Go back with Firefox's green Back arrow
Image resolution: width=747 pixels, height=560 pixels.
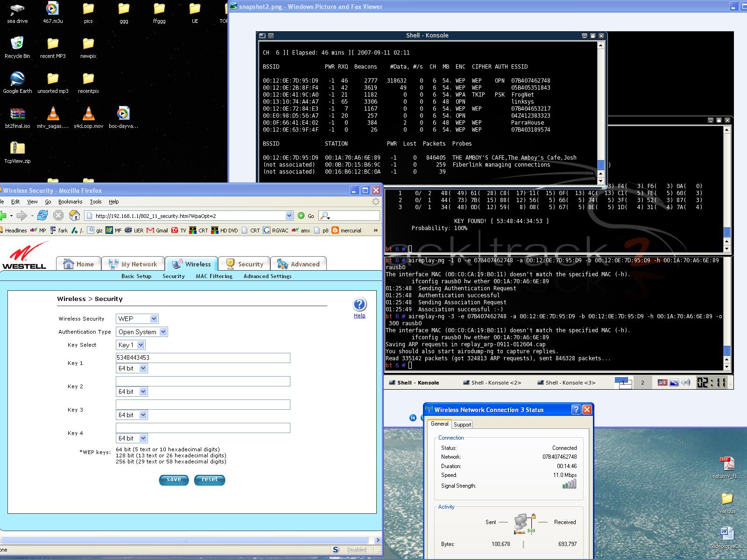(x=3, y=215)
